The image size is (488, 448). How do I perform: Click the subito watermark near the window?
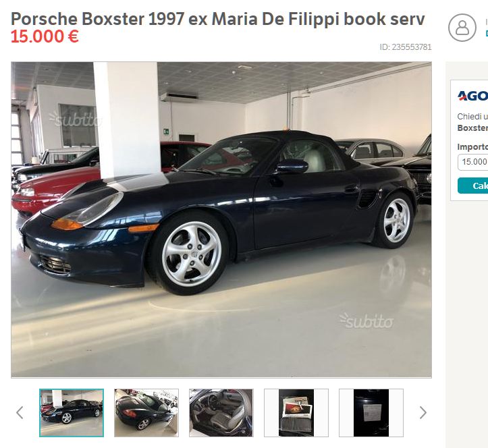(75, 119)
